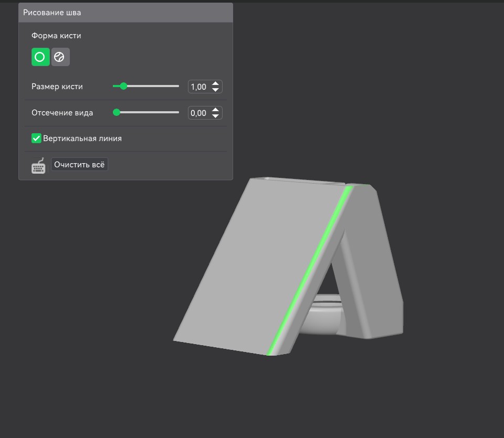Click the Форма кисти label
This screenshot has width=504, height=438.
pyautogui.click(x=56, y=36)
